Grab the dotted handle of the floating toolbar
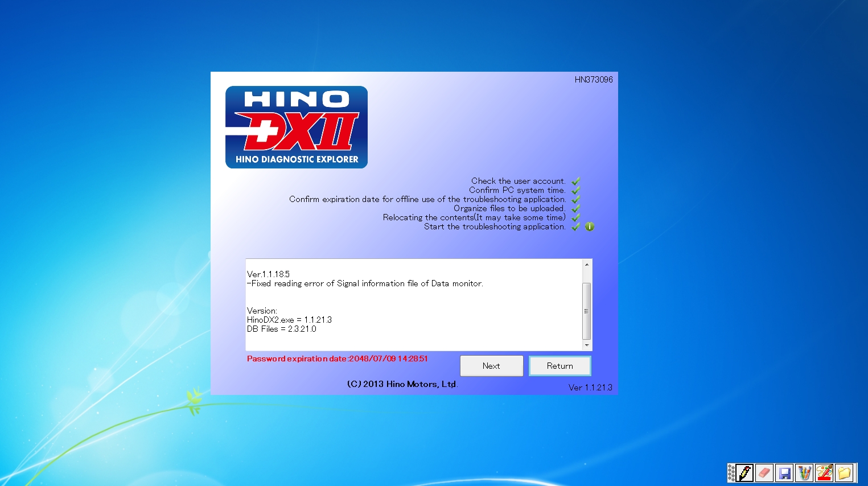Viewport: 868px width, 486px height. (733, 473)
